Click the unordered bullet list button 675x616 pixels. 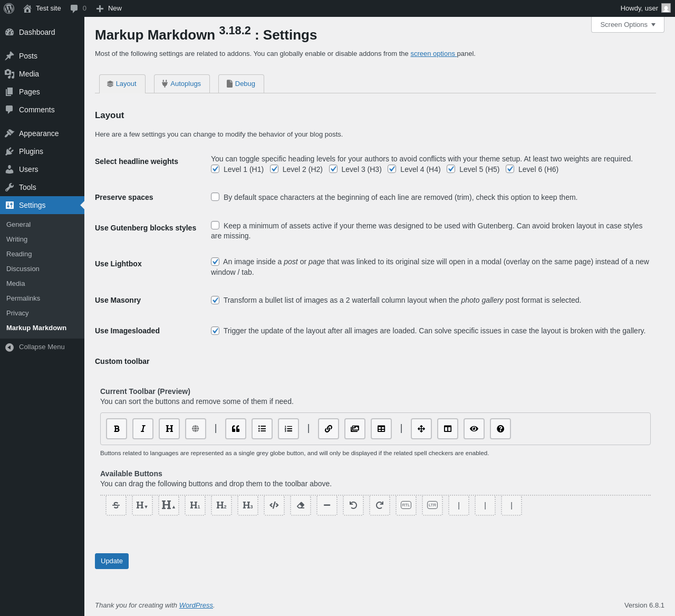[262, 429]
